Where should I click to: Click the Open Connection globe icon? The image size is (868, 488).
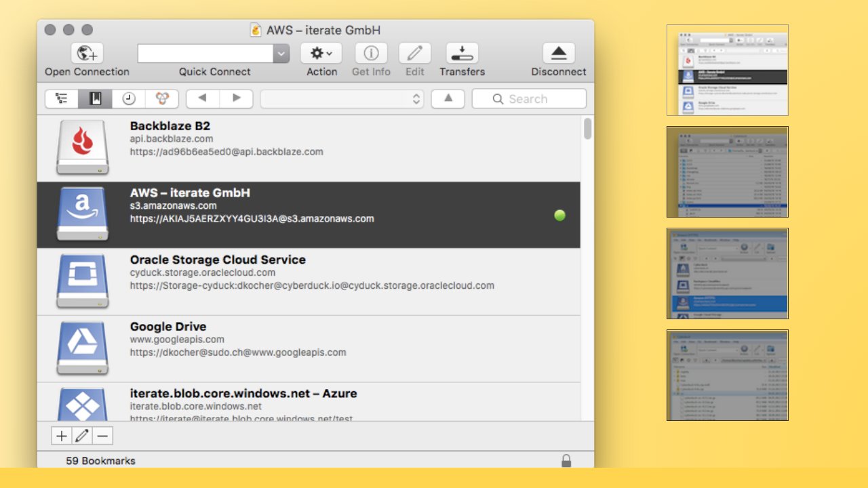(87, 54)
